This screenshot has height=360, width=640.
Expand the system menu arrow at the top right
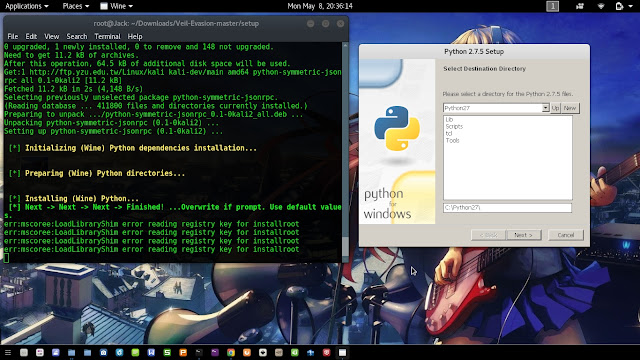[630, 6]
